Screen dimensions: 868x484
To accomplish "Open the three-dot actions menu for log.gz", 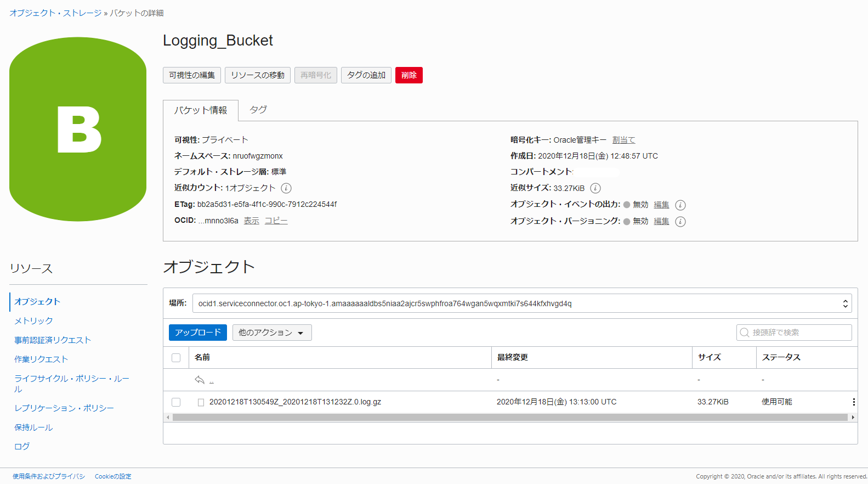I will click(x=854, y=402).
